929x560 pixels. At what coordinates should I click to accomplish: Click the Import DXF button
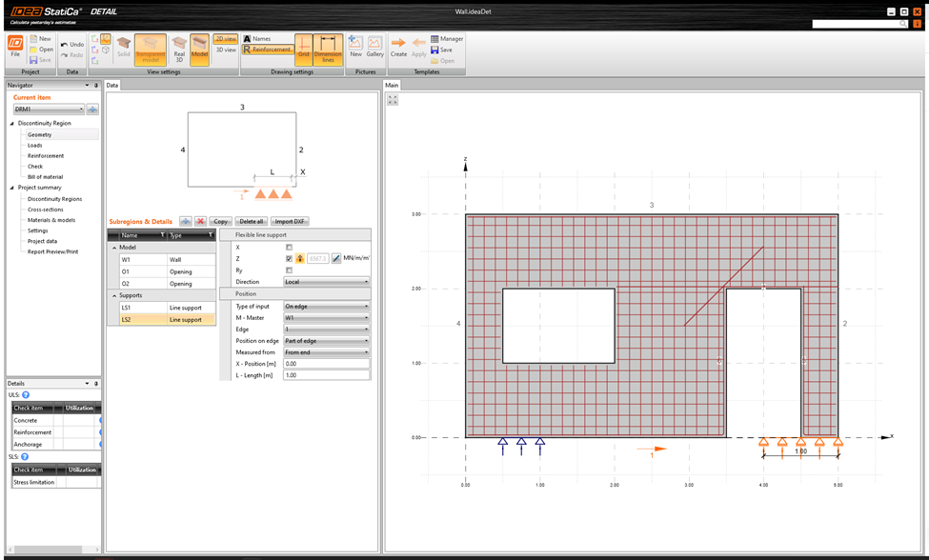coord(291,221)
